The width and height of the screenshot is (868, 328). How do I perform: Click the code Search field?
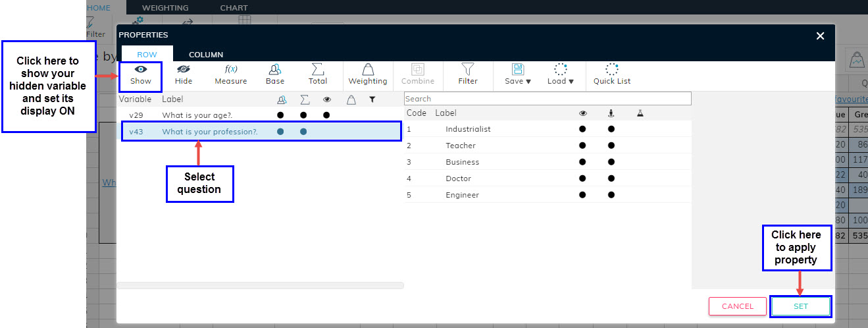click(548, 99)
